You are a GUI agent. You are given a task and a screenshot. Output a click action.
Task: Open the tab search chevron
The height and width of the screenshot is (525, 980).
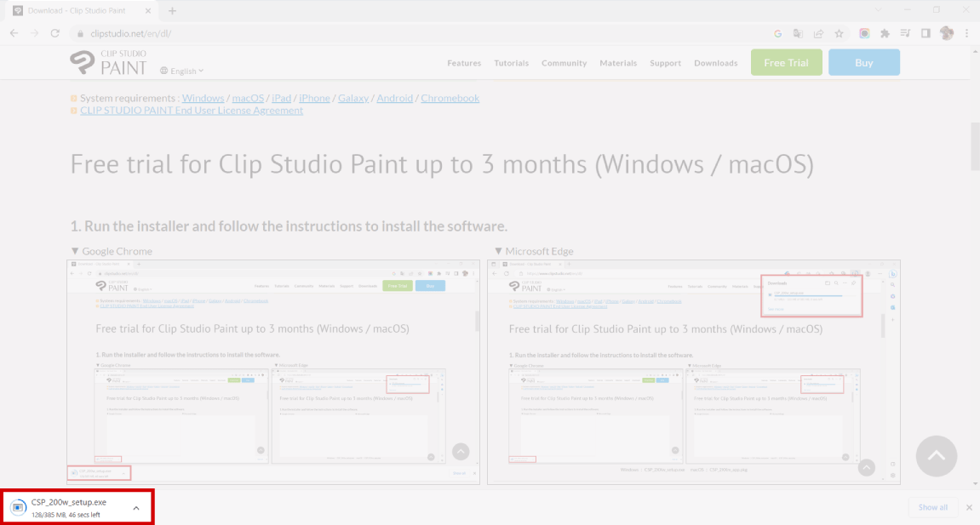[878, 10]
